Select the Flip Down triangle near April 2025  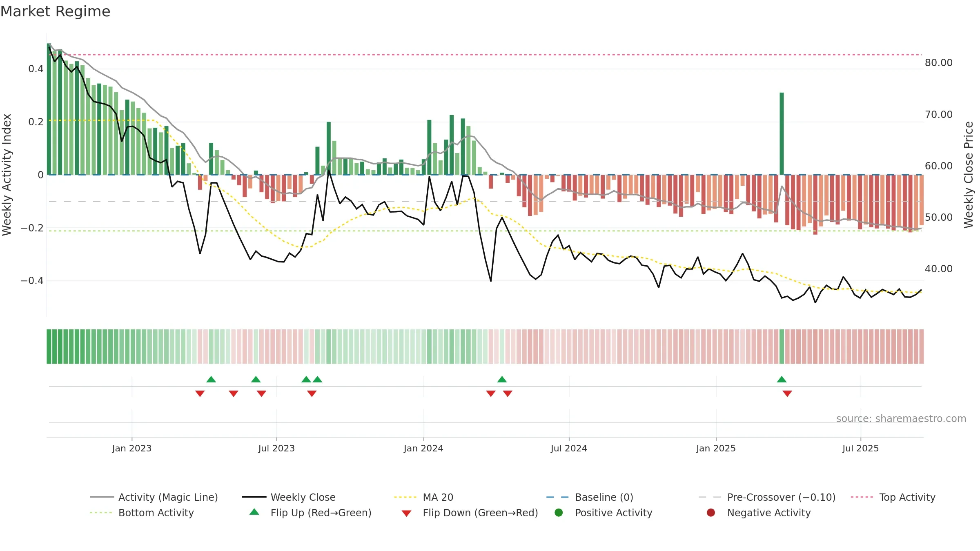(x=787, y=393)
